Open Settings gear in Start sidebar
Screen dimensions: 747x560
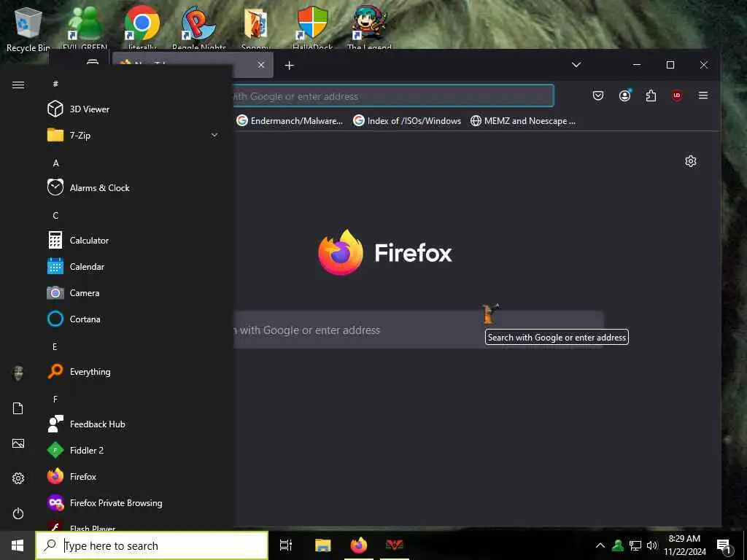click(x=18, y=478)
